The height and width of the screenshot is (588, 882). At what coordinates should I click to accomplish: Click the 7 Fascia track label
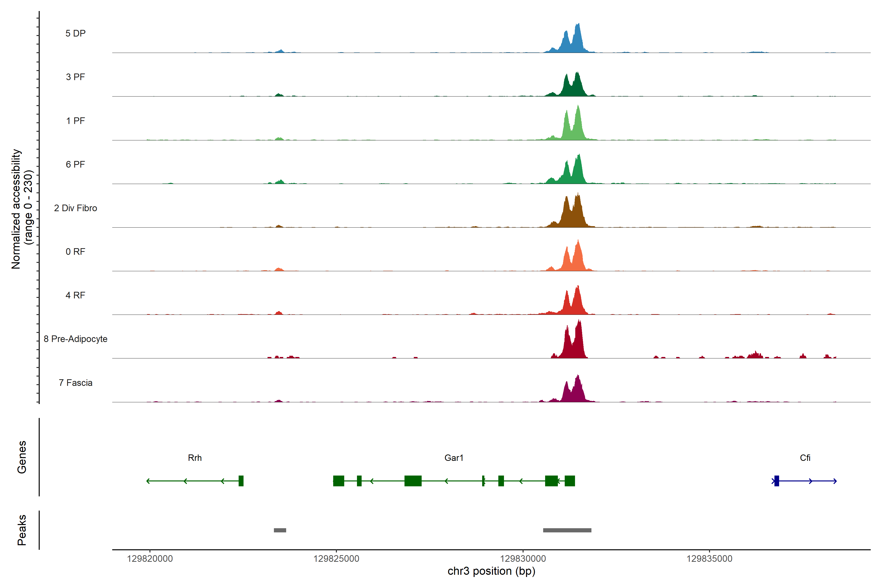(75, 383)
